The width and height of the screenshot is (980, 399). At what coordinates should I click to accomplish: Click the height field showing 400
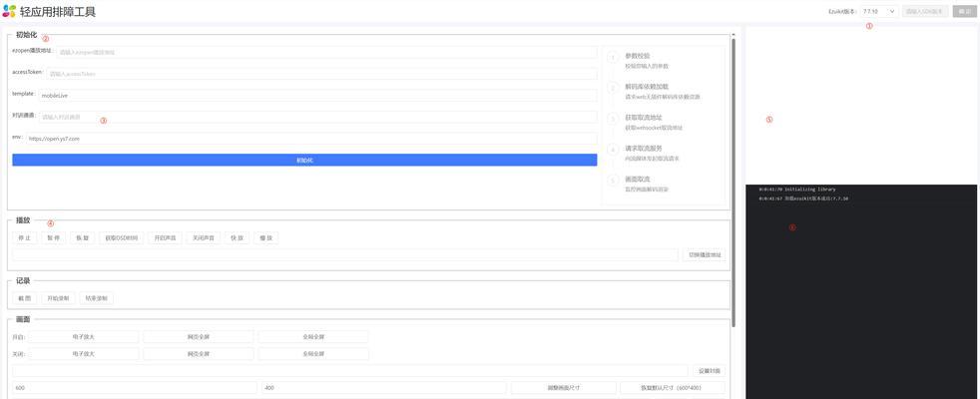[x=384, y=388]
